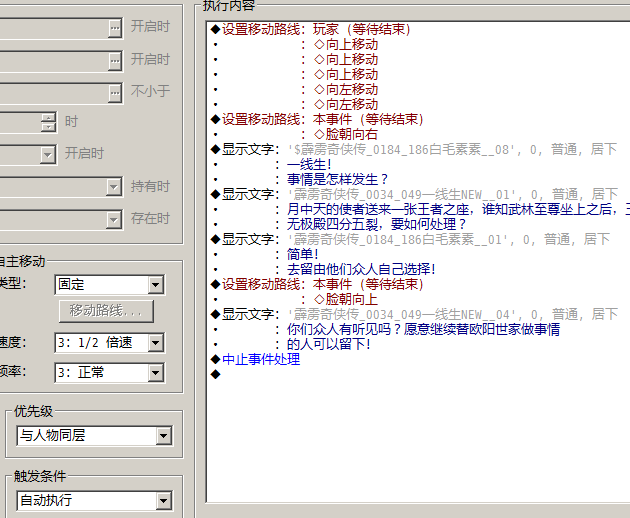Click the ellipsis button beside 不小于 field

coord(115,93)
